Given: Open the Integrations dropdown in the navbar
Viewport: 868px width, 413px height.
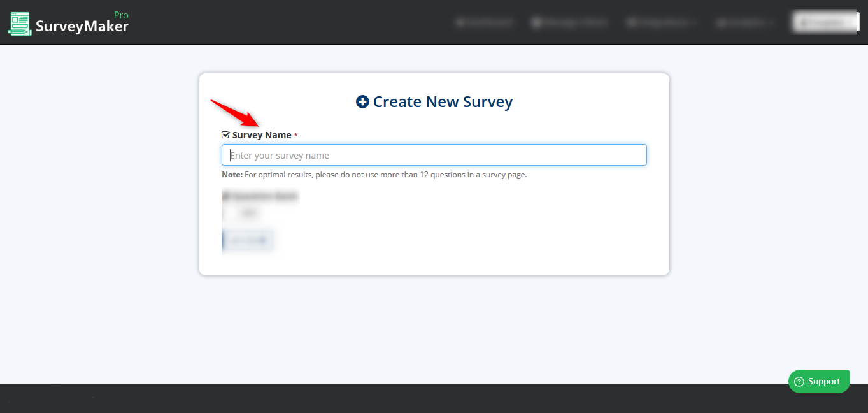Looking at the screenshot, I should (x=661, y=22).
